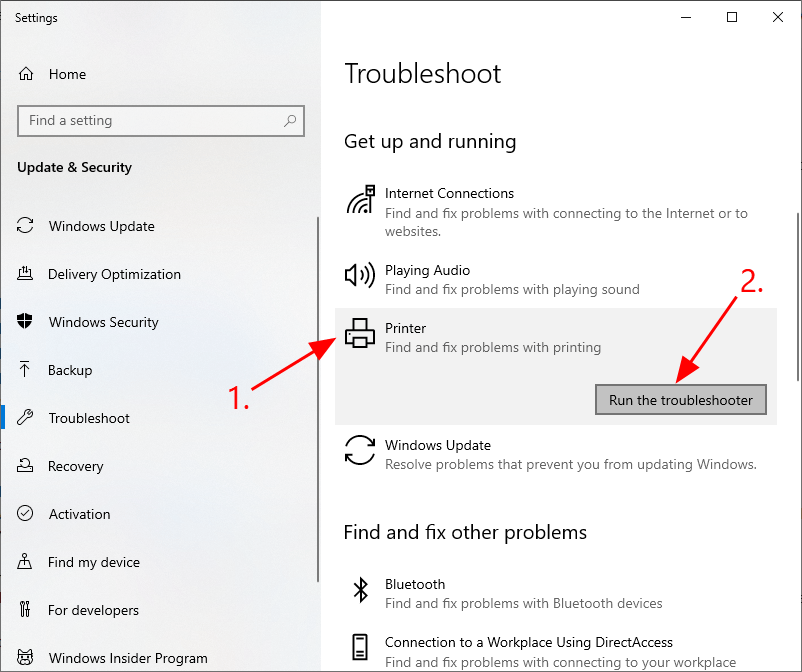Click the Delivery Optimization sidebar icon

[x=24, y=274]
